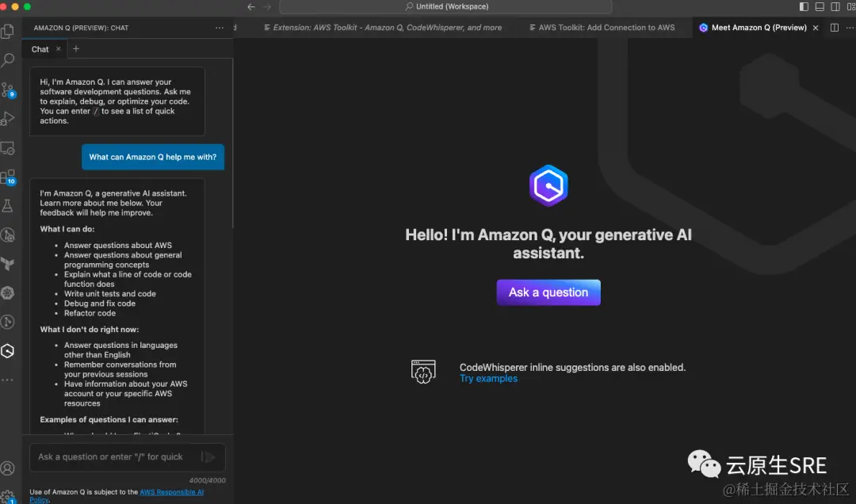Click the CodeWhisperer brain-code icon
This screenshot has width=856, height=504.
pos(423,372)
